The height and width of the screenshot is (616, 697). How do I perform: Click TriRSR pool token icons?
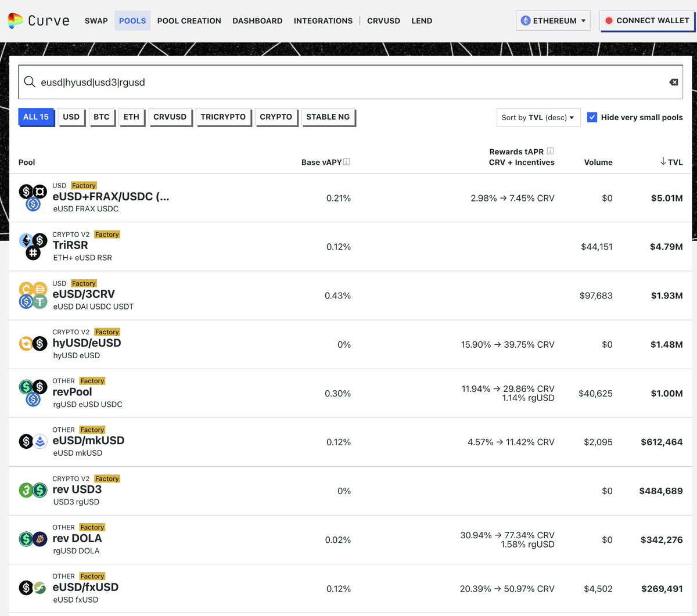click(x=33, y=246)
